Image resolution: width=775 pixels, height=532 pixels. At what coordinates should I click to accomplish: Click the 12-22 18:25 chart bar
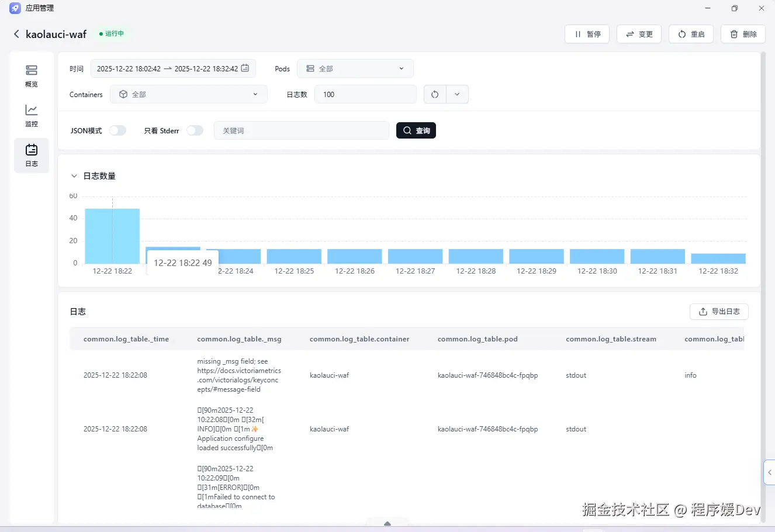pyautogui.click(x=294, y=256)
